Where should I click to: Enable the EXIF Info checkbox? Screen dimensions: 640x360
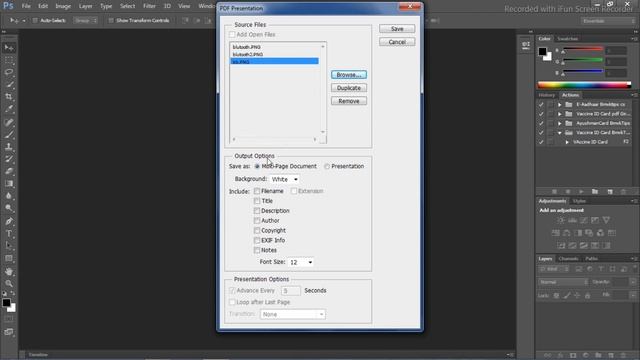(257, 240)
